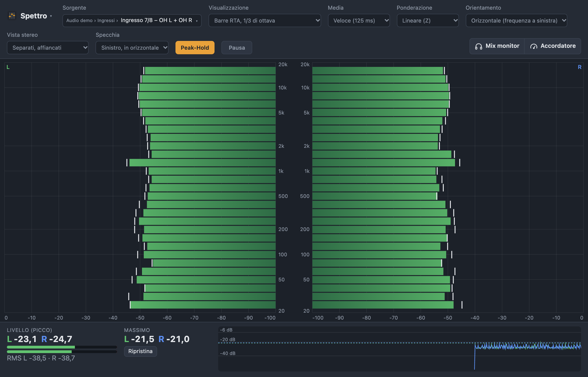Change the Vista stereo Separati, affiancati option
The image size is (588, 377).
point(48,47)
